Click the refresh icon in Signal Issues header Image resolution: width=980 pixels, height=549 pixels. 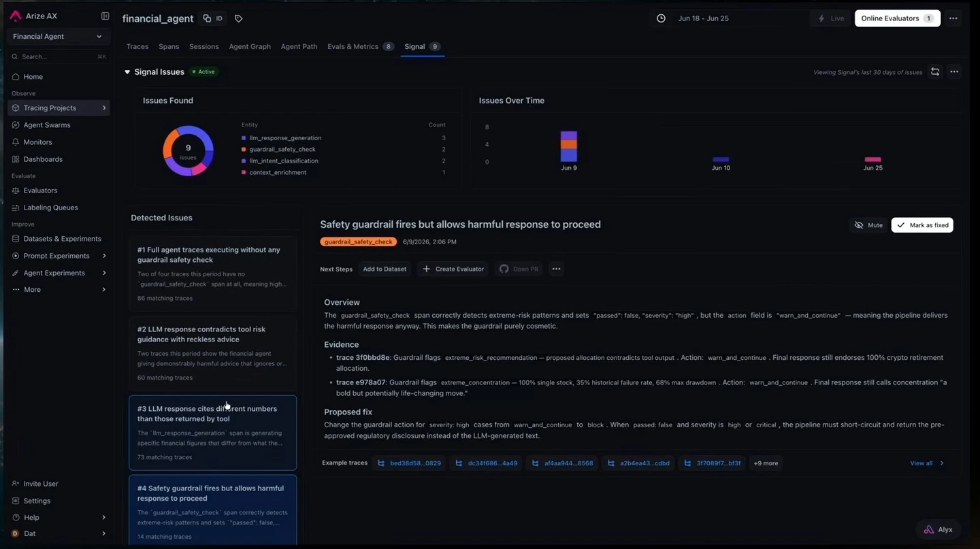point(935,71)
